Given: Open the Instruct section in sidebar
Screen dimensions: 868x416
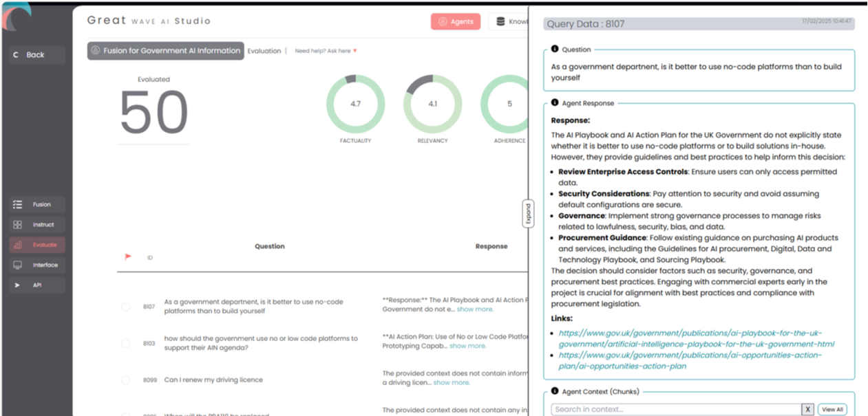Looking at the screenshot, I should point(37,224).
